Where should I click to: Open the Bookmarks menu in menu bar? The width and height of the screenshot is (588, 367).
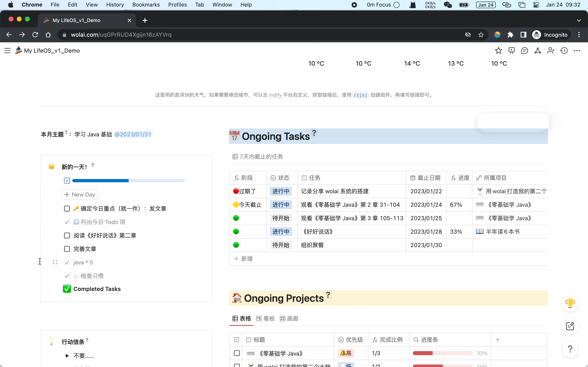pyautogui.click(x=146, y=5)
